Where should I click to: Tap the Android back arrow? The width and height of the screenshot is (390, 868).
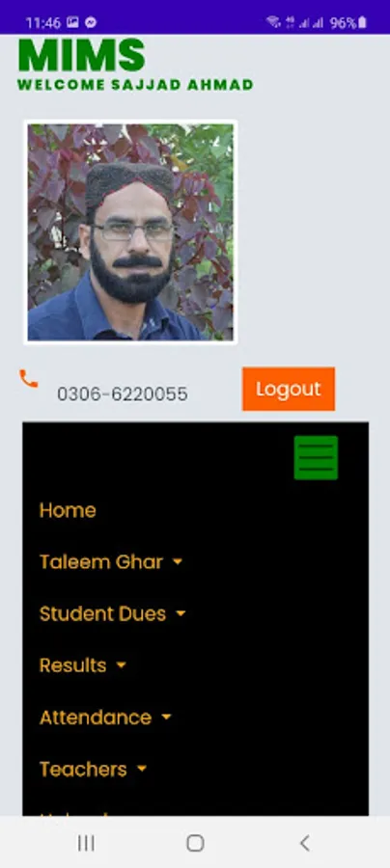pos(304,843)
